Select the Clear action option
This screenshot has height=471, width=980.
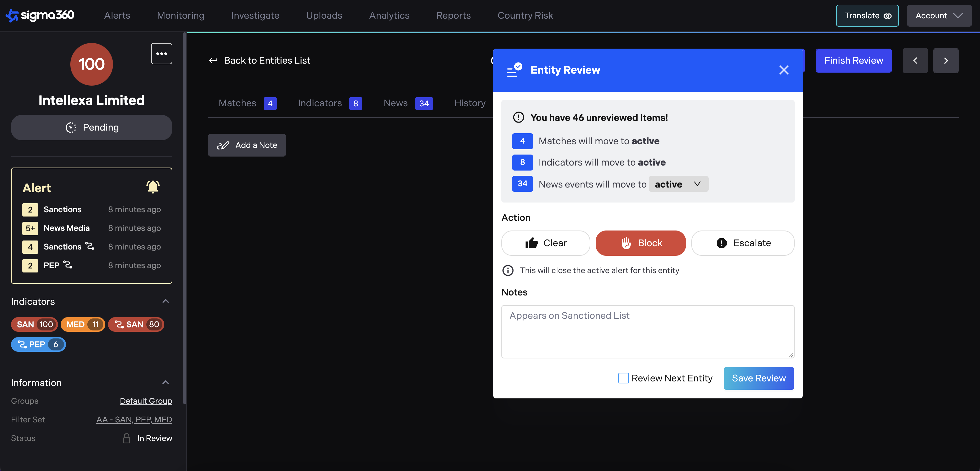[x=546, y=243]
